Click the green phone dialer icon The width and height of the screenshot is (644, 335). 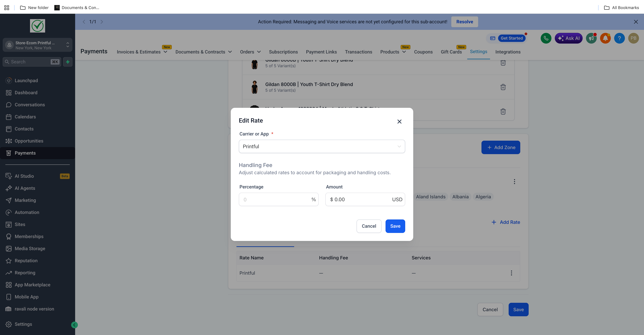(546, 38)
